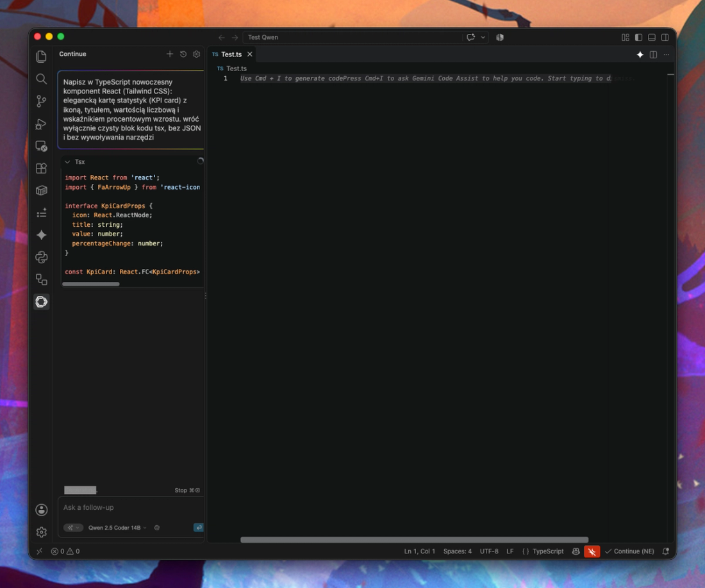Click the errors and warnings count
The height and width of the screenshot is (588, 705).
tap(65, 551)
